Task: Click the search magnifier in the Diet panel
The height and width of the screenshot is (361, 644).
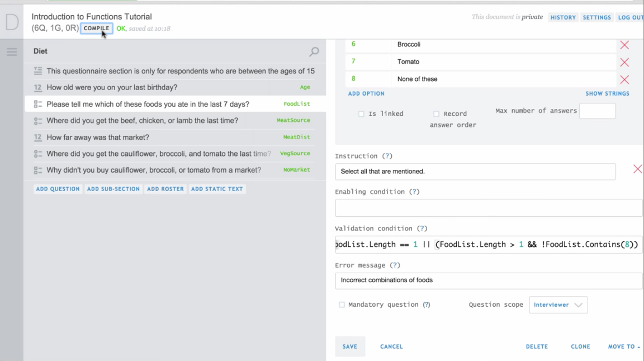Action: (x=314, y=51)
